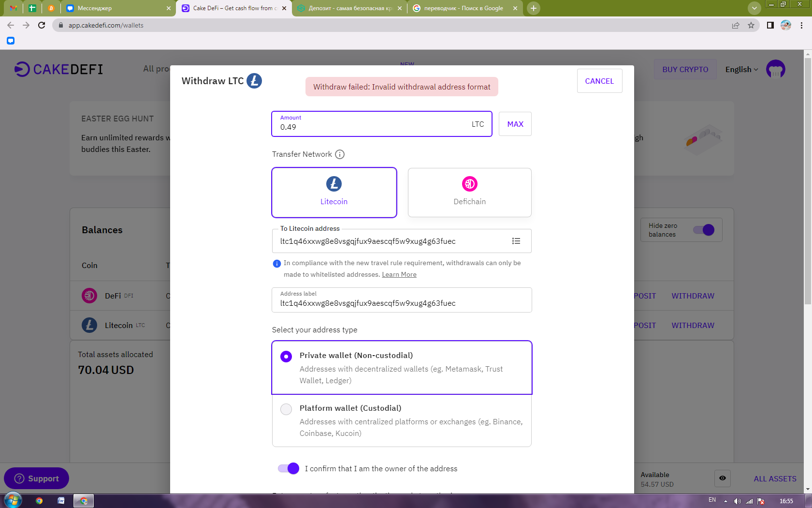
Task: Open the ALL ASSETS link
Action: pyautogui.click(x=775, y=478)
